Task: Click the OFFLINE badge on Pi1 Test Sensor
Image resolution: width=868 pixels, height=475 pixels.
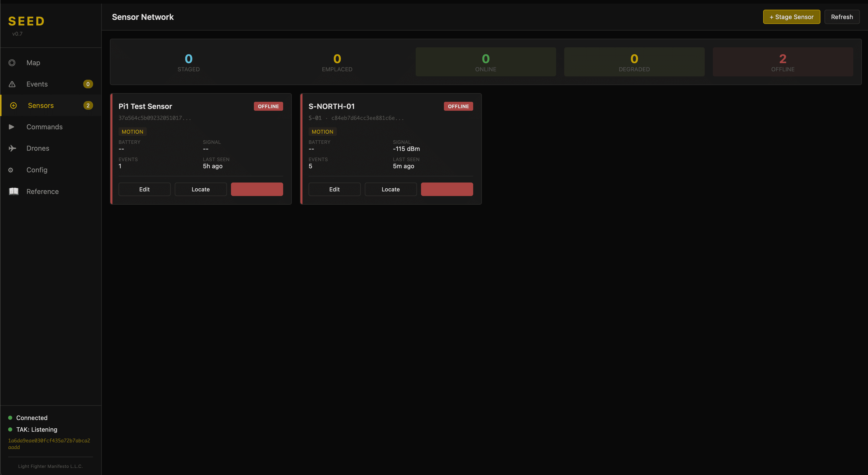Action: click(268, 106)
